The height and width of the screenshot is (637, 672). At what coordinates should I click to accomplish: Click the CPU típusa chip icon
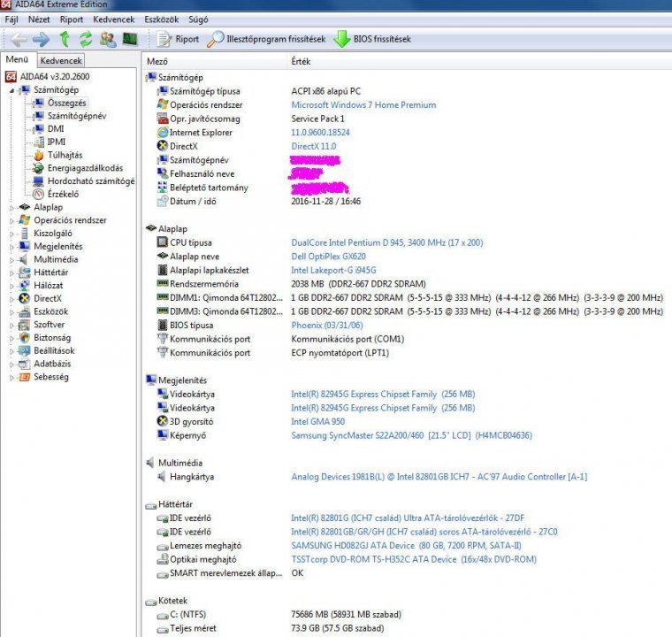[162, 242]
